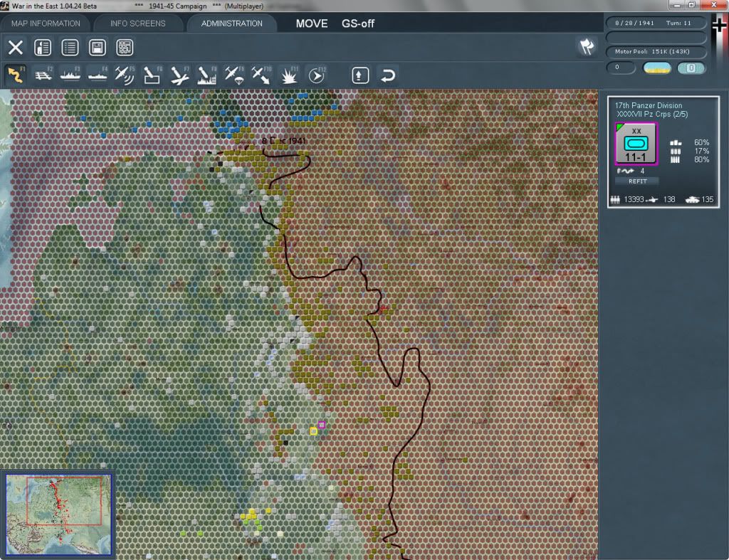Viewport: 729px width, 560px height.
Task: Open the commander's report icon
Action: click(x=43, y=48)
